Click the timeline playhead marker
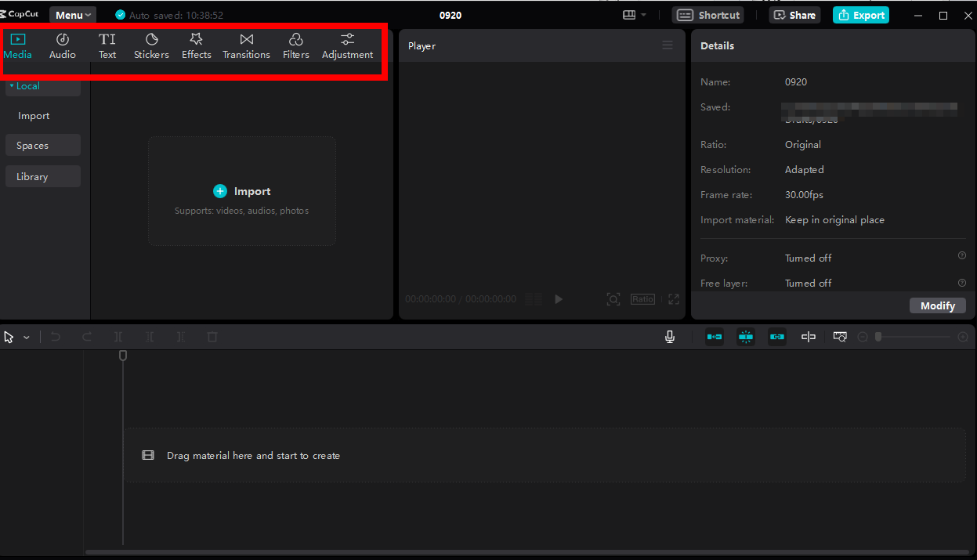The image size is (977, 560). point(123,356)
